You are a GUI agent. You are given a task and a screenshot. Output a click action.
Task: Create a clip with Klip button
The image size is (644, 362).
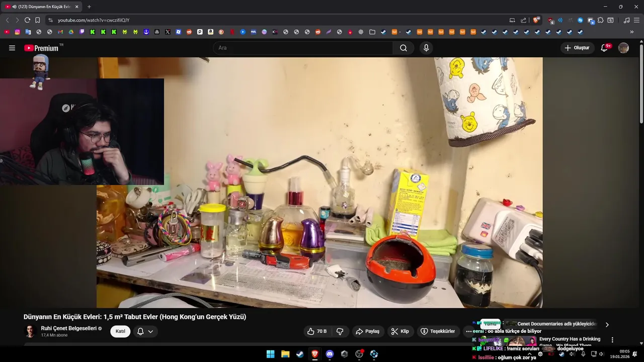tap(400, 331)
